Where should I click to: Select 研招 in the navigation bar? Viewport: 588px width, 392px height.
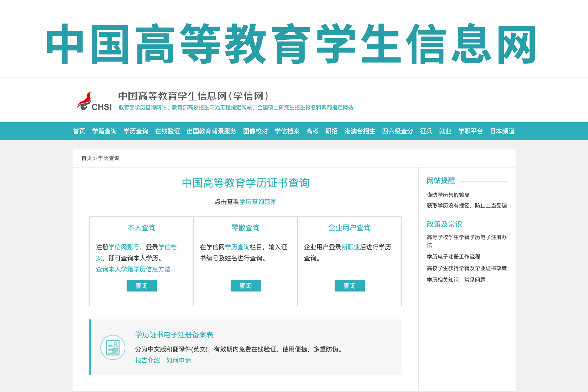coord(331,131)
